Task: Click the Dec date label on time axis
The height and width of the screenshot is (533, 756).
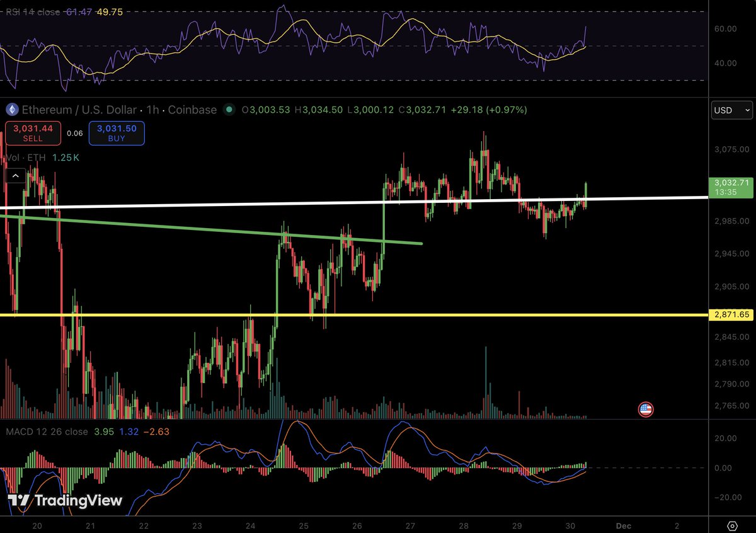Action: [x=623, y=525]
